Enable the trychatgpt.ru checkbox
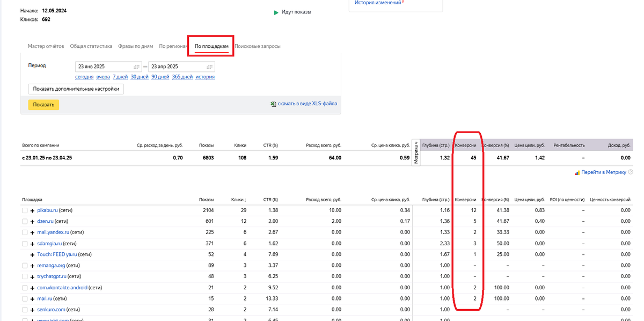The width and height of the screenshot is (644, 321). tap(25, 276)
